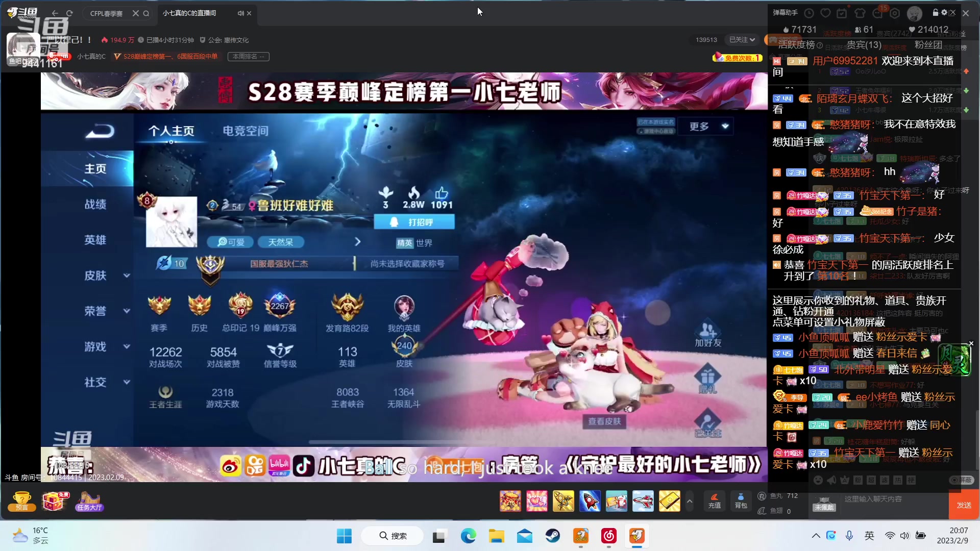Send the red rocket gift icon
This screenshot has height=551, width=980.
pyautogui.click(x=590, y=501)
